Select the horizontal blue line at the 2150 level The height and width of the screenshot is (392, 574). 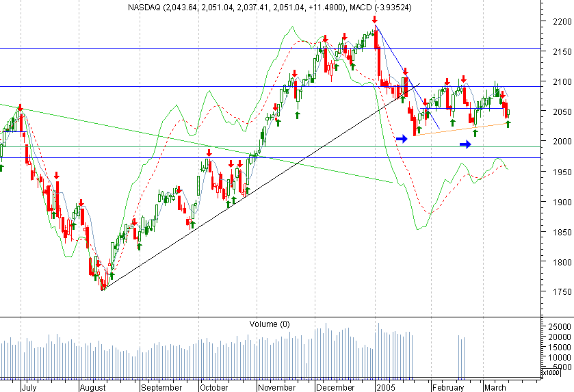270,49
